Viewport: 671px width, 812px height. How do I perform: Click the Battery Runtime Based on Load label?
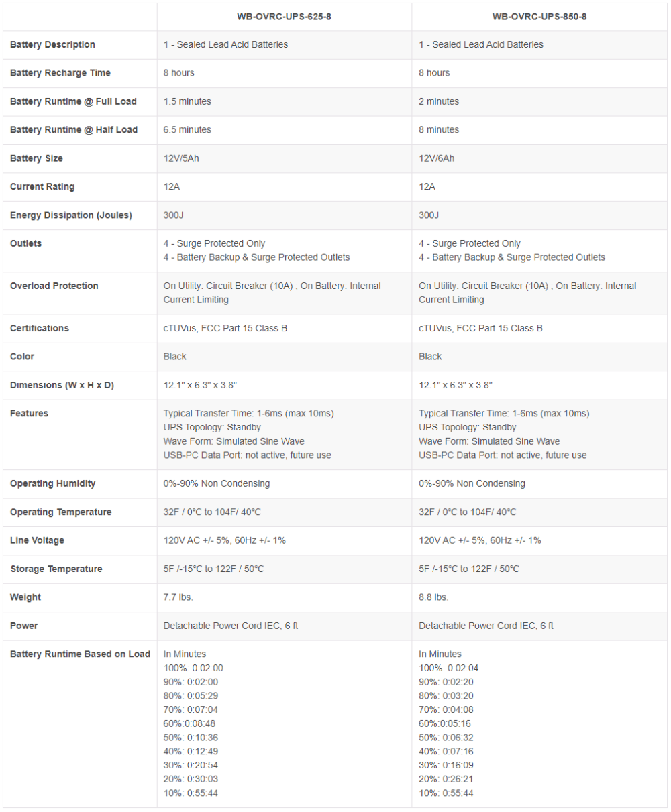[x=80, y=654]
